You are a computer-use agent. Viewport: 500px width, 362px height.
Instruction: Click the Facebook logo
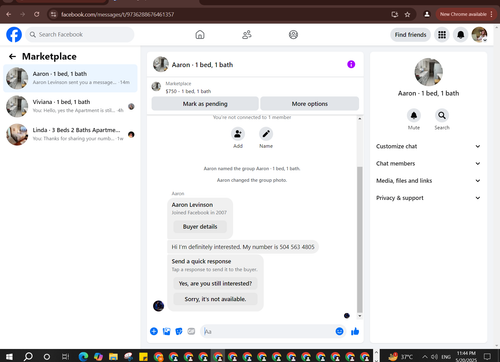pyautogui.click(x=14, y=35)
